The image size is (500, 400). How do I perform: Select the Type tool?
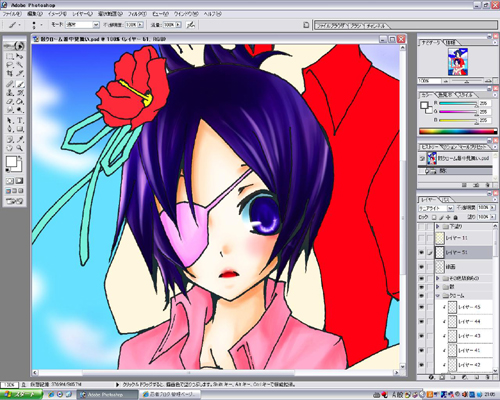20,120
